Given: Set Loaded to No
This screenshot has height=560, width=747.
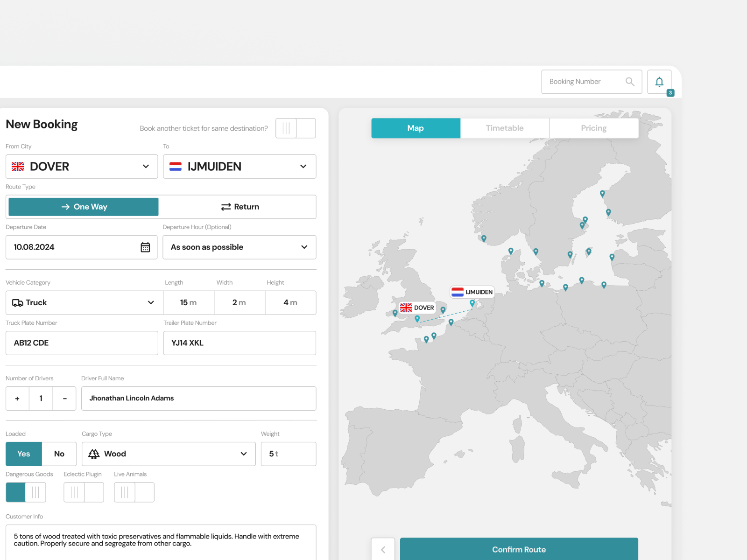Looking at the screenshot, I should point(59,454).
